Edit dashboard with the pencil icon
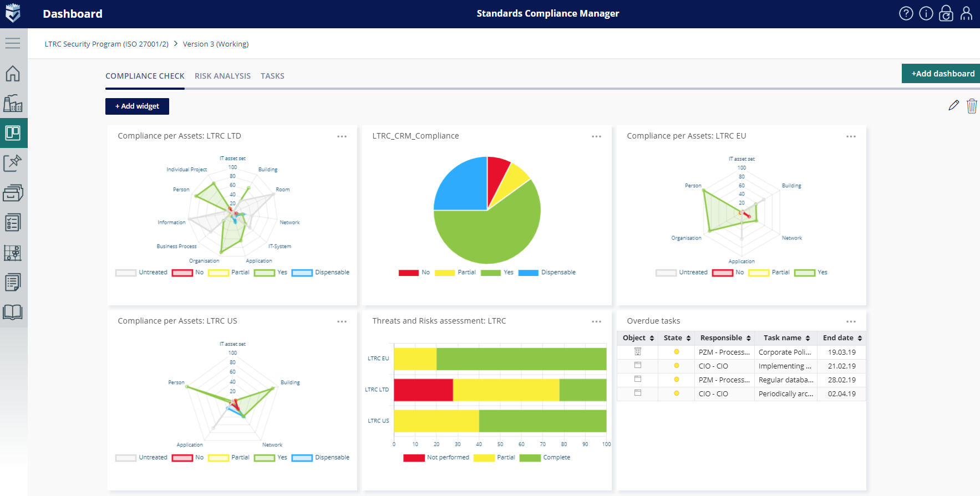The height and width of the screenshot is (496, 980). [x=953, y=105]
